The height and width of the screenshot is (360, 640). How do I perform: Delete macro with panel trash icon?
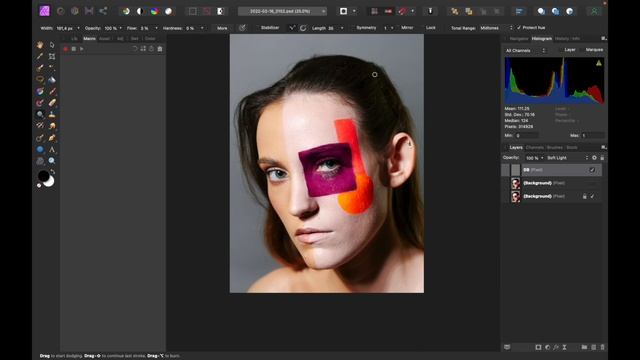(x=160, y=49)
